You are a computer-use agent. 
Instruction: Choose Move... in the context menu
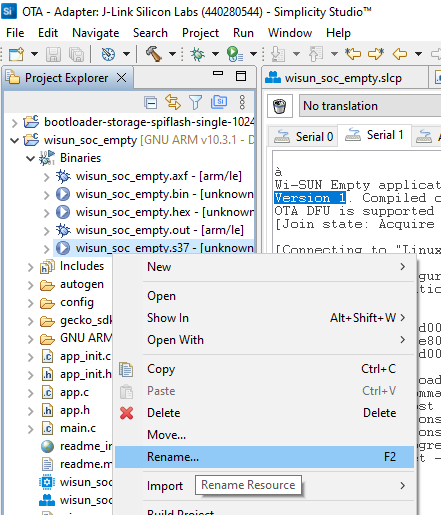tap(264, 435)
